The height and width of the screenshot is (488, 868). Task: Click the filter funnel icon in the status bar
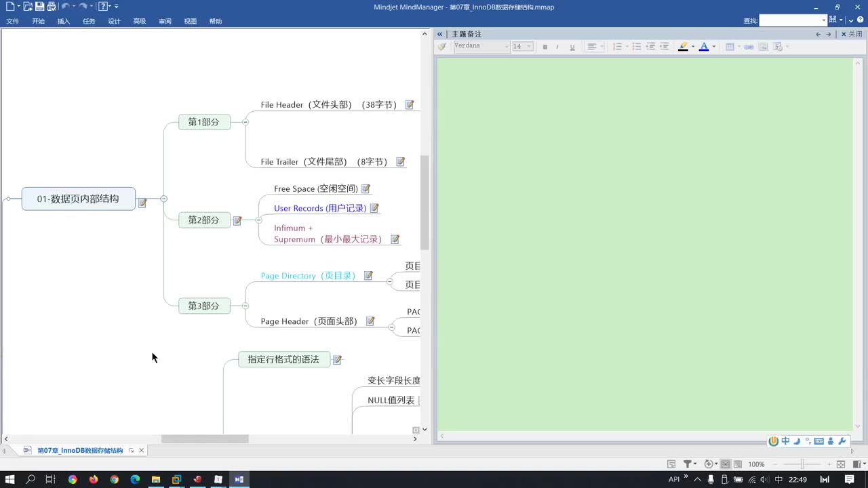coord(688,464)
